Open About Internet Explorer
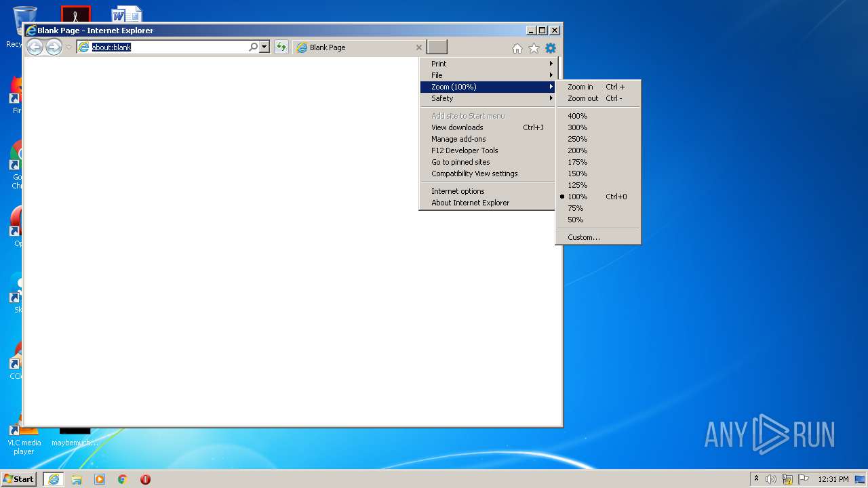 coord(488,203)
